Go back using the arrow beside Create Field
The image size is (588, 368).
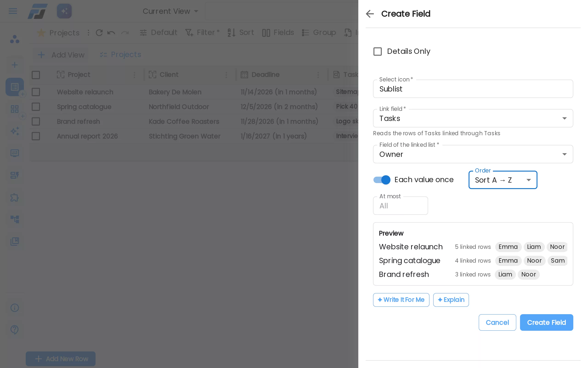tap(370, 14)
